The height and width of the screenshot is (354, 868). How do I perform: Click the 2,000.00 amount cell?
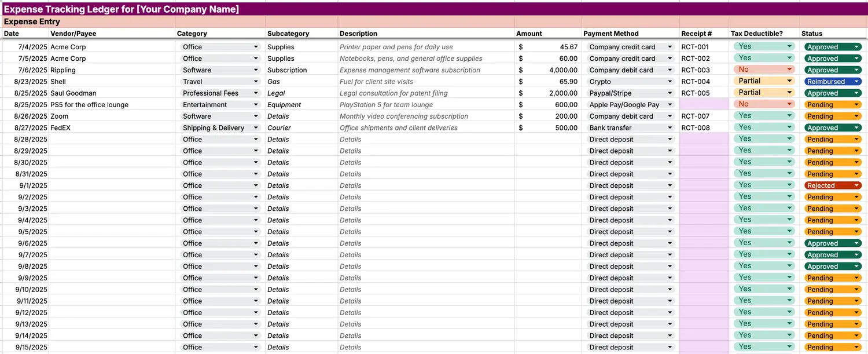pos(547,93)
